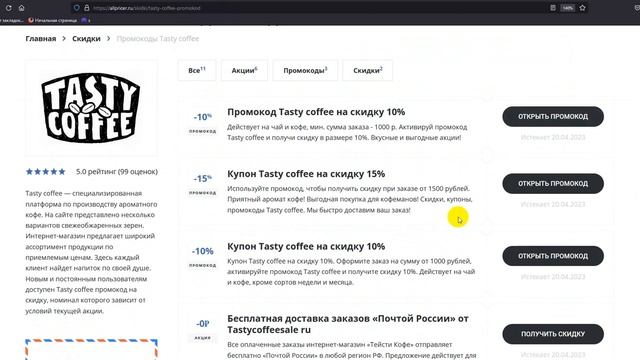This screenshot has height=360, width=640.
Task: Click the -15% промокод badge
Action: 202,184
